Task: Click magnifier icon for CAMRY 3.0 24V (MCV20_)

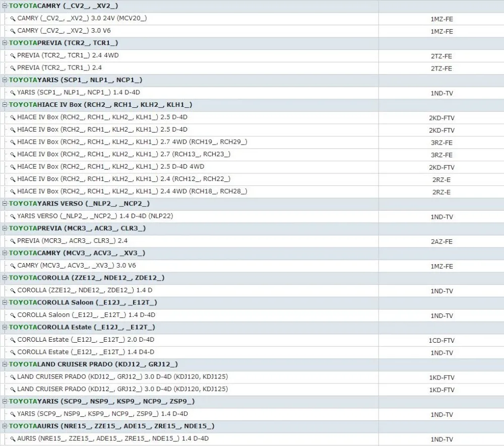Action: (13, 19)
